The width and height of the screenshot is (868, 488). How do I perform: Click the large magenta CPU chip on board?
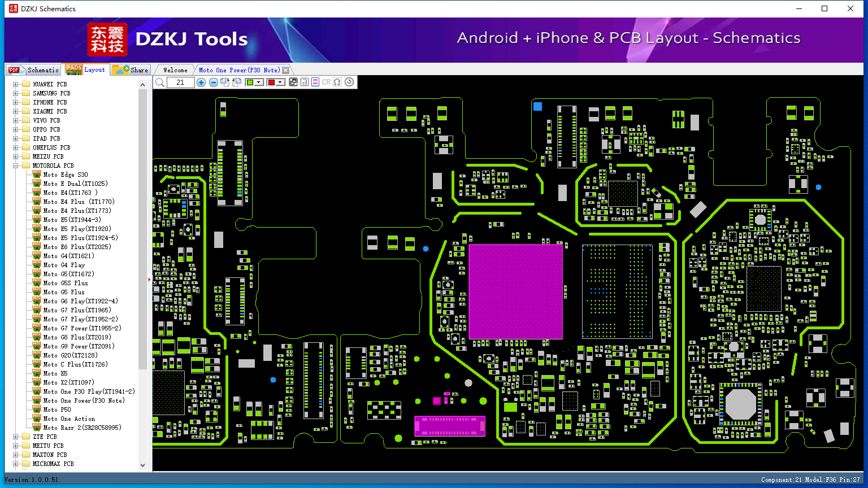coord(515,291)
